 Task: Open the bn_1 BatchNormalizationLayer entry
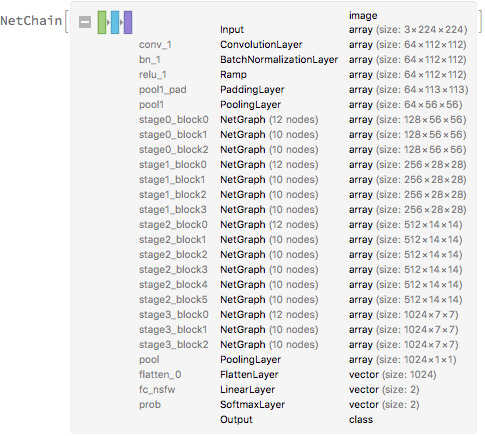click(303, 60)
